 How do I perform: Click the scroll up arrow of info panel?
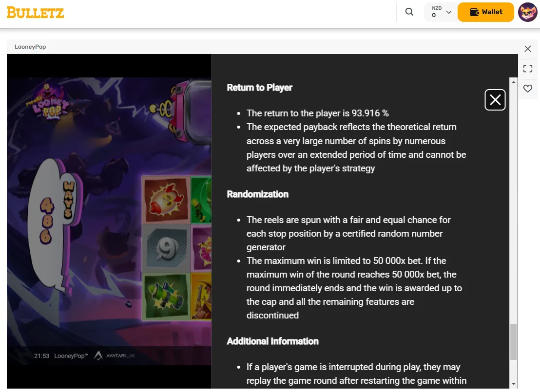[514, 82]
